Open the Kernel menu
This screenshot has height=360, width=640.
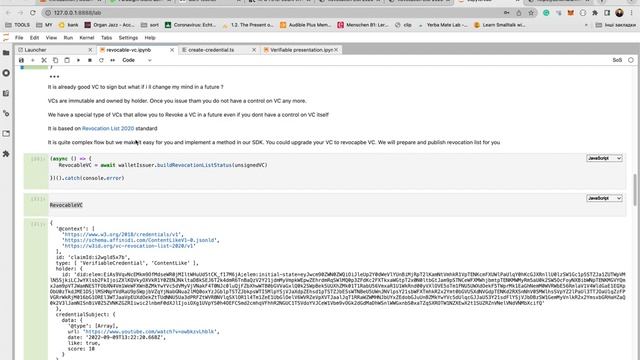click(x=87, y=38)
